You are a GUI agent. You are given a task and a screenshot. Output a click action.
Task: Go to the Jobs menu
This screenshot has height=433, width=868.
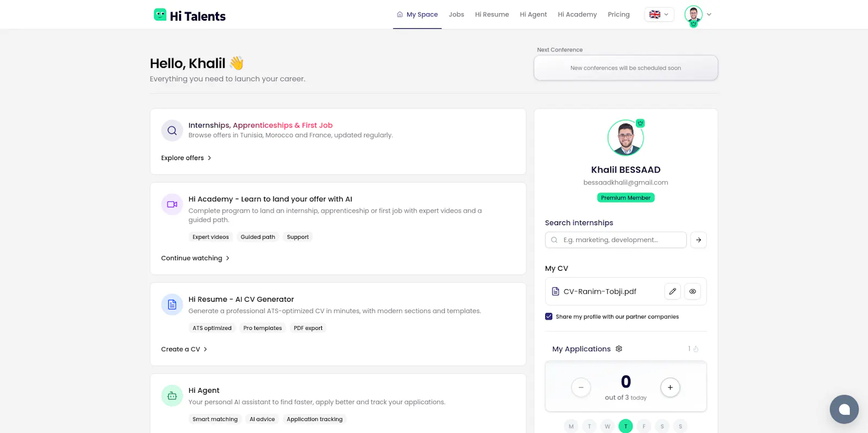456,15
